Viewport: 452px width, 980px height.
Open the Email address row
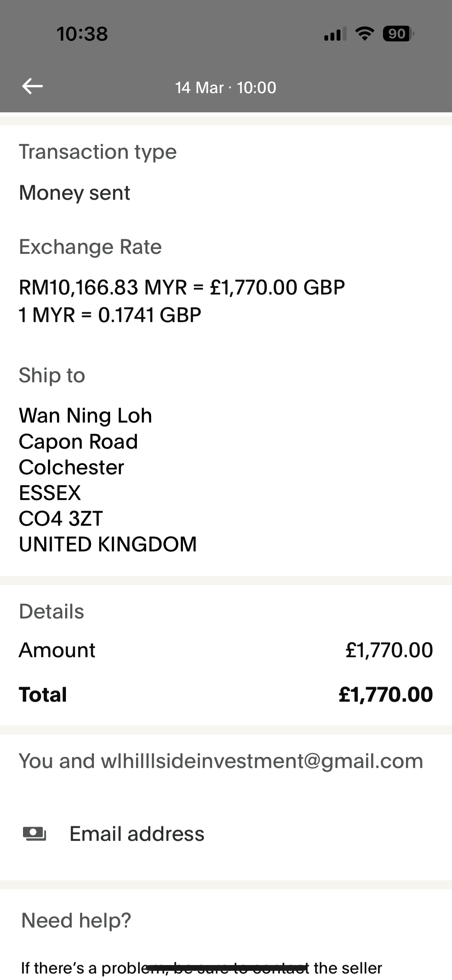137,834
